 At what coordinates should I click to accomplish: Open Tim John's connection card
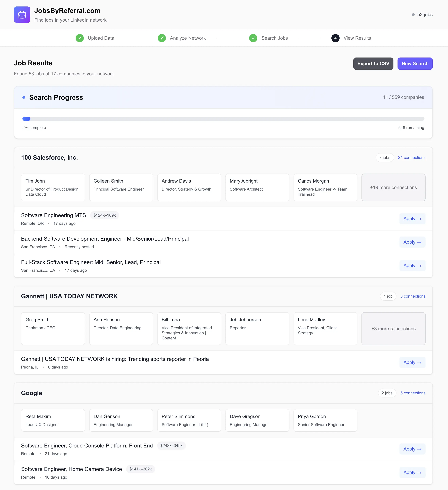(53, 187)
